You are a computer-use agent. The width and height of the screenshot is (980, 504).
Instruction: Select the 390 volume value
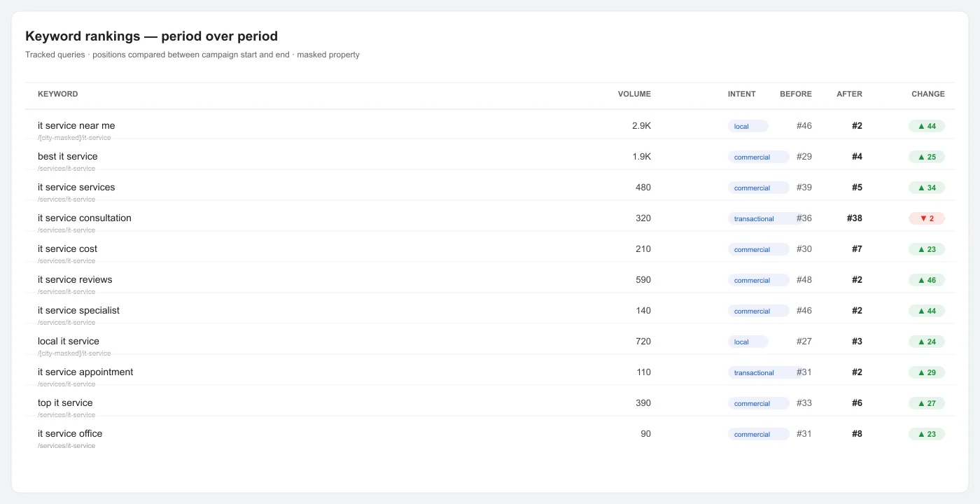coord(643,402)
